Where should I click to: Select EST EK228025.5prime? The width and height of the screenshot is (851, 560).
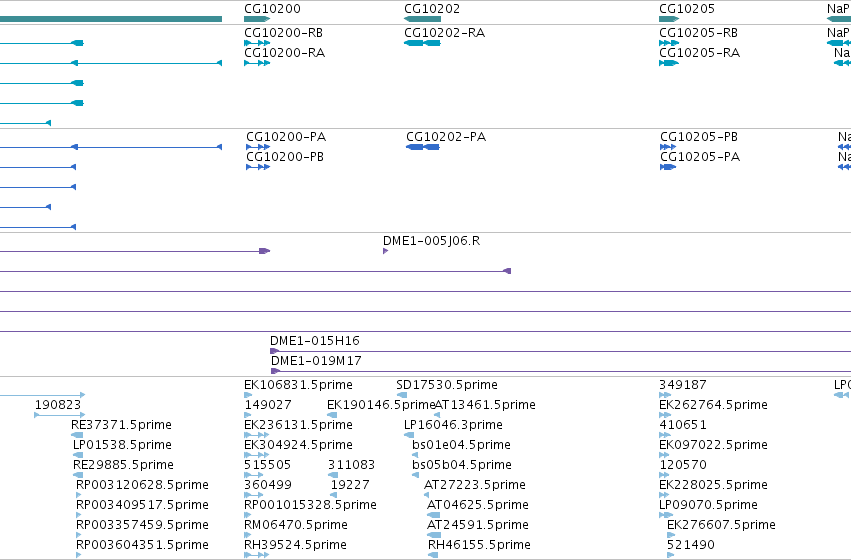[x=713, y=485]
